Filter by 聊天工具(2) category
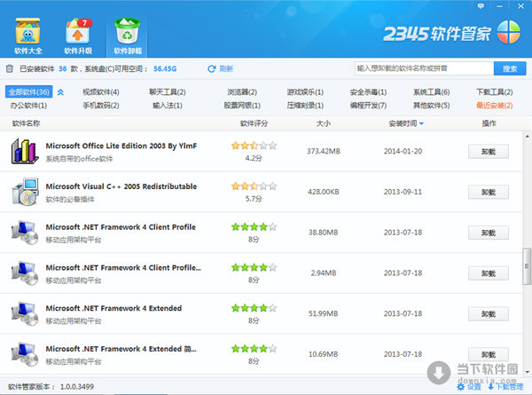The width and height of the screenshot is (532, 395). point(168,92)
